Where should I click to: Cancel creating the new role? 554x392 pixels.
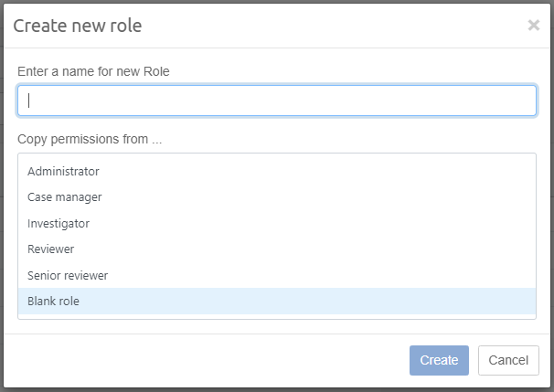(508, 360)
